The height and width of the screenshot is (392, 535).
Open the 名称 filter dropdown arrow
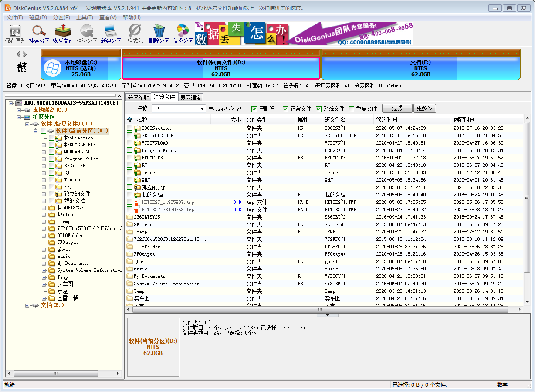point(202,109)
